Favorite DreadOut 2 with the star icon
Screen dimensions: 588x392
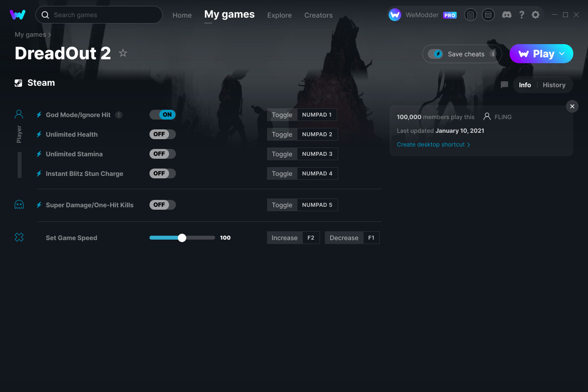click(123, 53)
